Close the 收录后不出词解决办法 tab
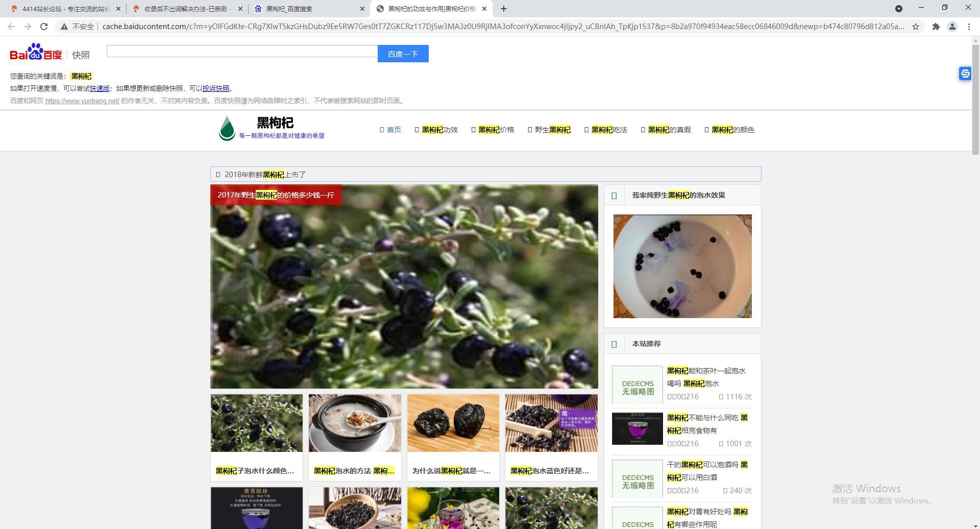This screenshot has height=529, width=980. (240, 9)
